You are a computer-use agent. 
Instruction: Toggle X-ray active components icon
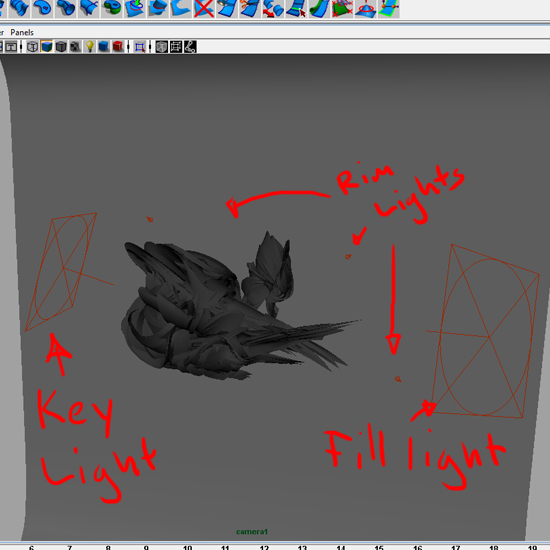[176, 47]
